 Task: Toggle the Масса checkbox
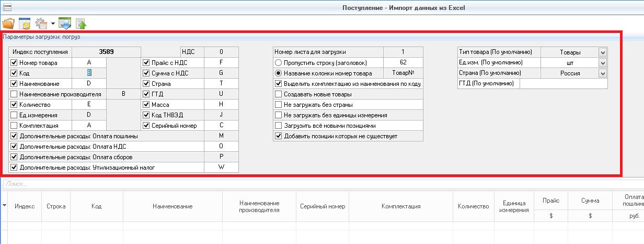click(146, 105)
